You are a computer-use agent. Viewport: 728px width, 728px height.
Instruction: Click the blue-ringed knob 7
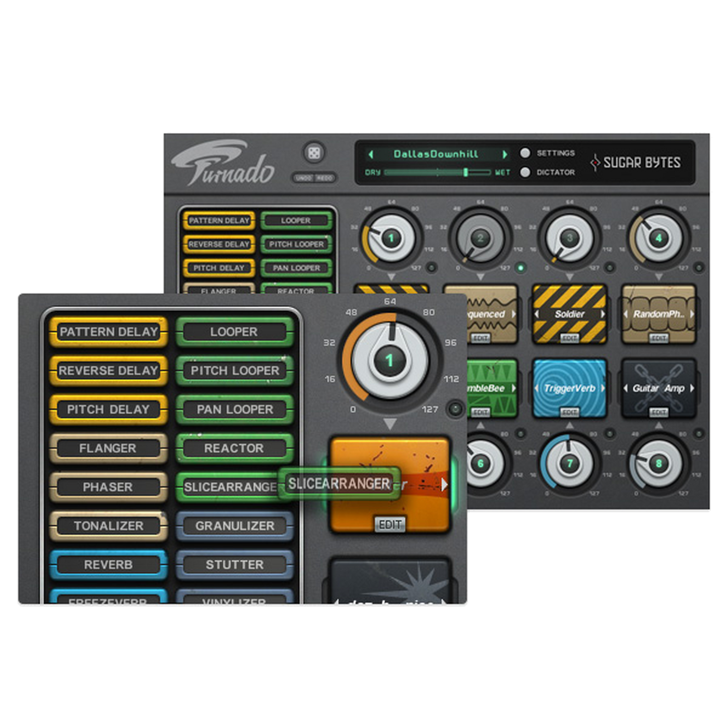coord(569,463)
